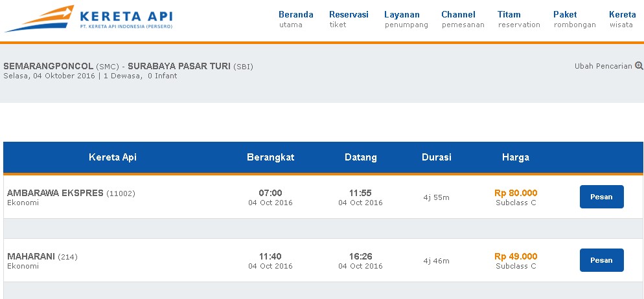
Task: Open the Beranda utama menu
Action: pos(295,19)
